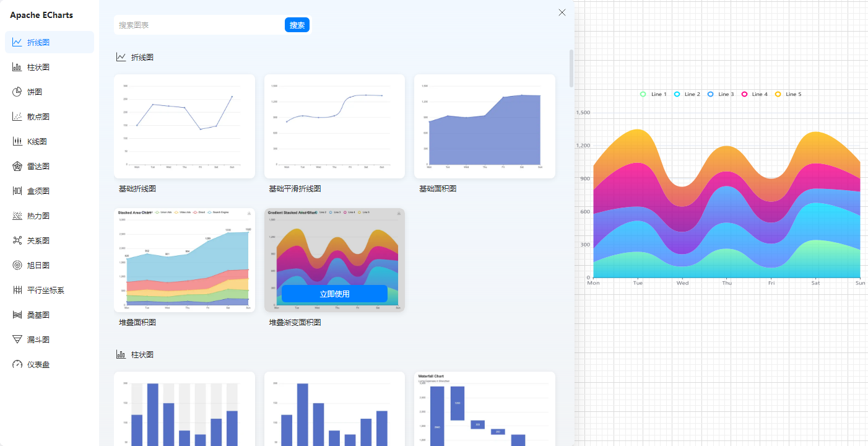
Task: Open the 基础面积图 thumbnail
Action: coord(485,126)
